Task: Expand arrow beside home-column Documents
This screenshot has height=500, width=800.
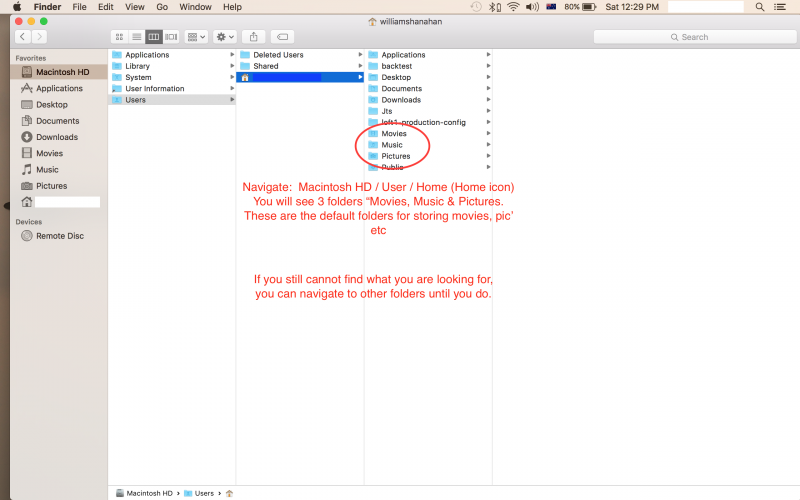Action: [488, 88]
